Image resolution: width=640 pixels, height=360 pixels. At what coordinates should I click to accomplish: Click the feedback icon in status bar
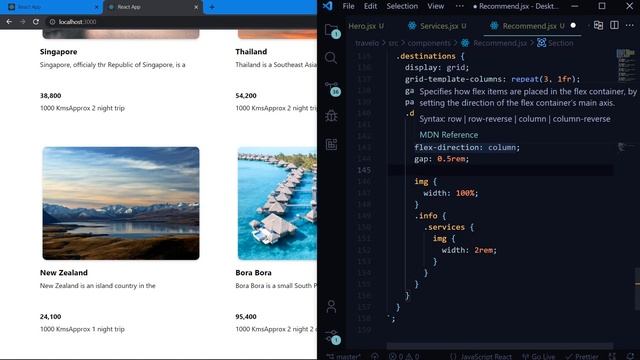click(x=612, y=356)
